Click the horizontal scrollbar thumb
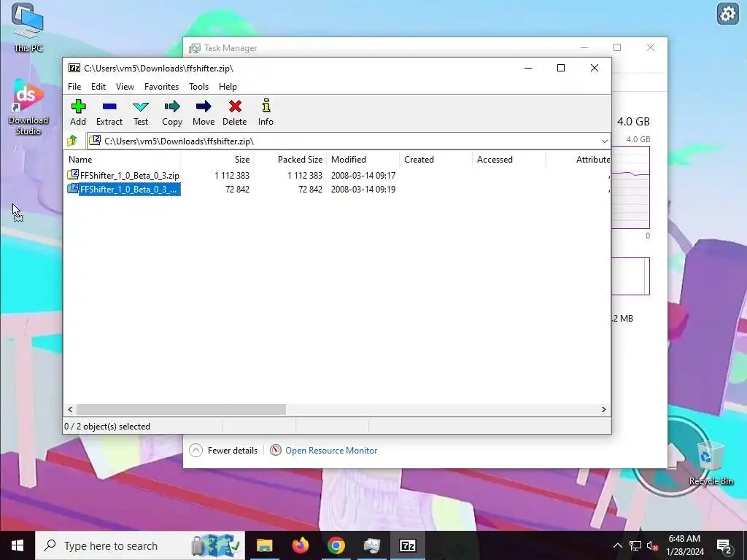 [x=181, y=410]
